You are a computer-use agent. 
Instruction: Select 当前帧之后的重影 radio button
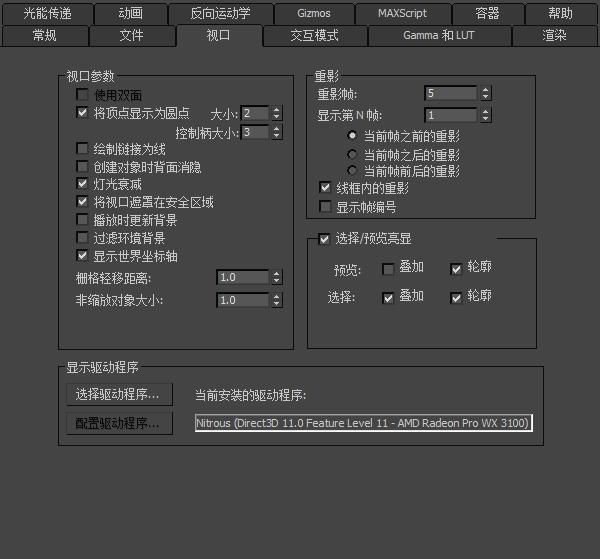pyautogui.click(x=352, y=154)
